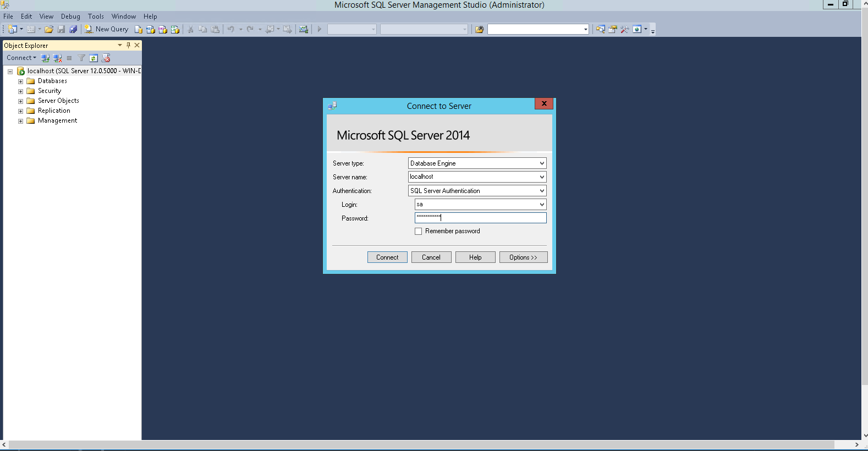Click the New Project toolbar icon
The width and height of the screenshot is (868, 451).
(x=13, y=29)
